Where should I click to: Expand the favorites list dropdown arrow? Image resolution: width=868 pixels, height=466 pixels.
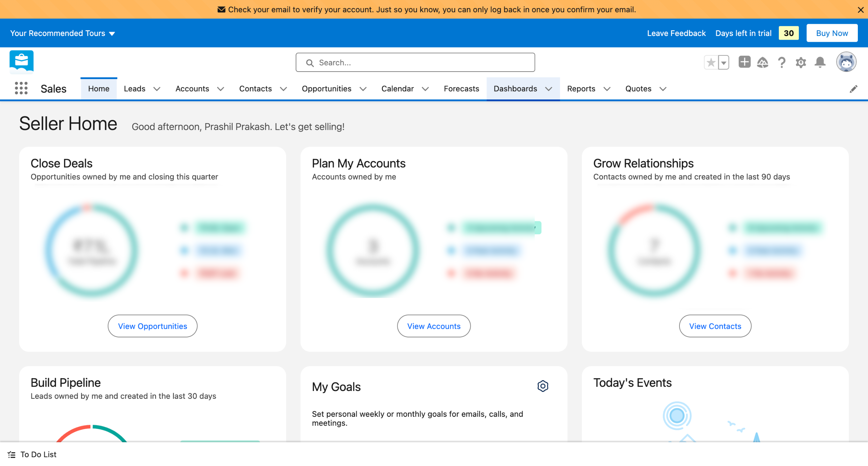(x=724, y=62)
